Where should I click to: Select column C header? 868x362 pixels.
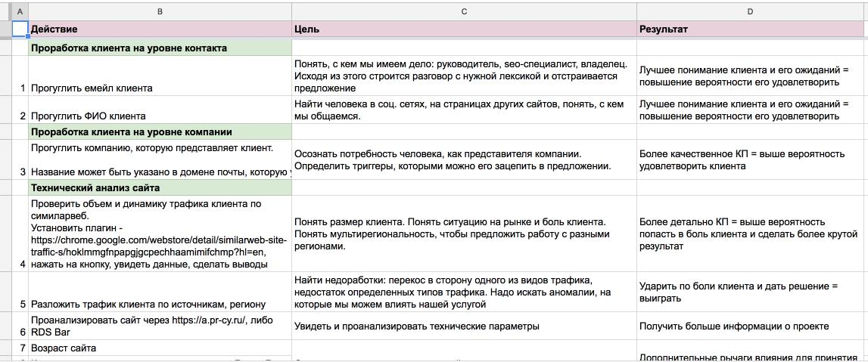pos(463,11)
